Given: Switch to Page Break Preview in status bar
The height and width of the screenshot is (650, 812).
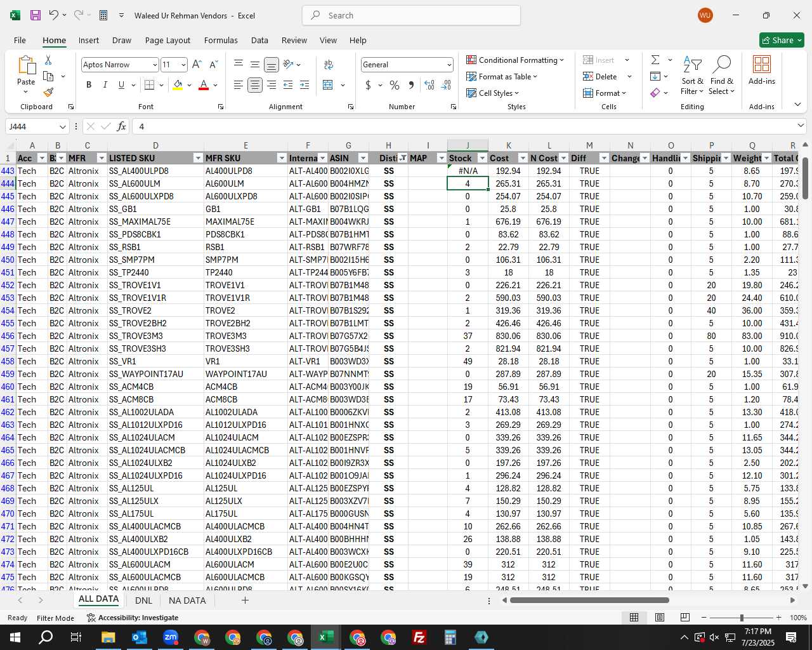Looking at the screenshot, I should (684, 618).
